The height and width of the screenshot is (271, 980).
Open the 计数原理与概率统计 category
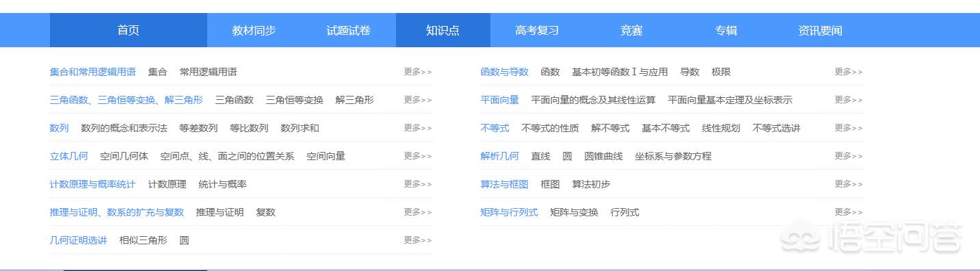(93, 184)
